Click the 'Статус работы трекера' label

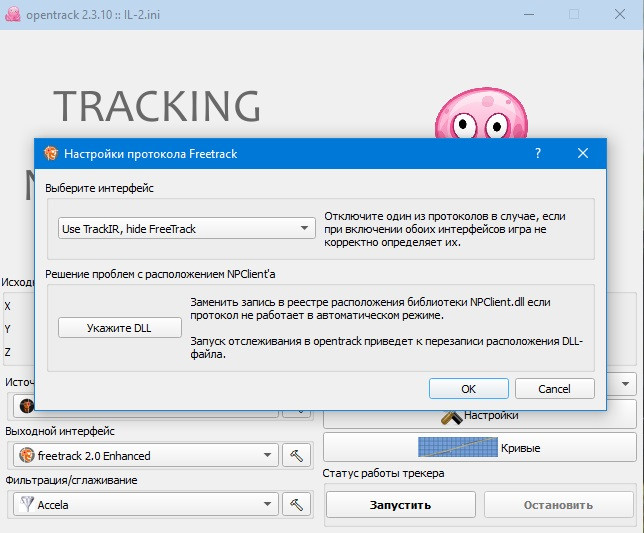click(384, 473)
